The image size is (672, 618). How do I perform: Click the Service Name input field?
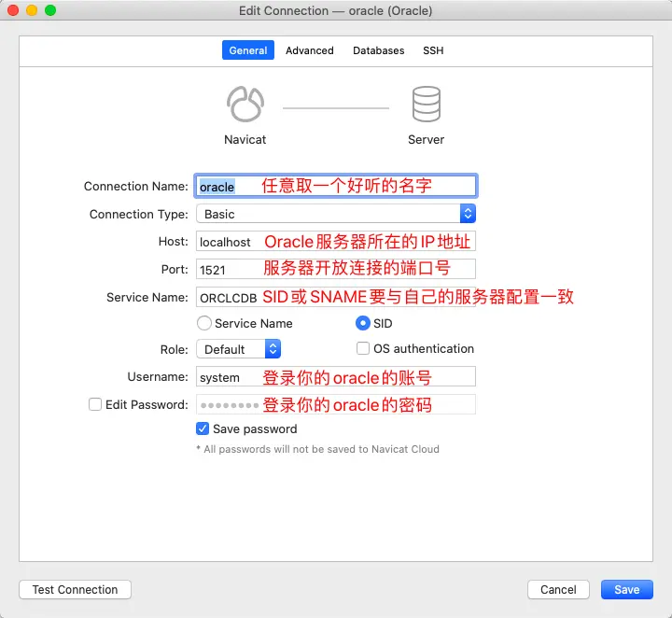(336, 297)
